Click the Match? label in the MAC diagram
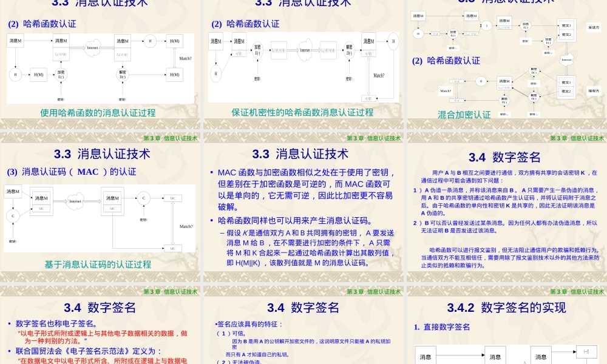Screen dimensions: 607x364 (186, 227)
